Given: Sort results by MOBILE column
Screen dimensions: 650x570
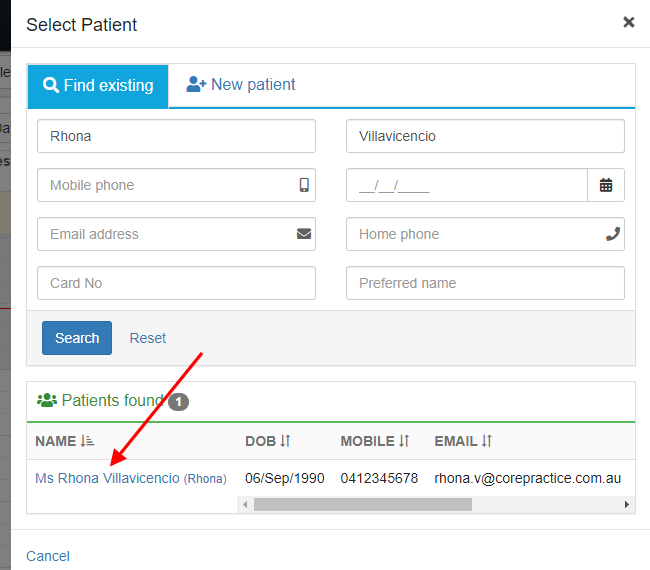Looking at the screenshot, I should [375, 441].
